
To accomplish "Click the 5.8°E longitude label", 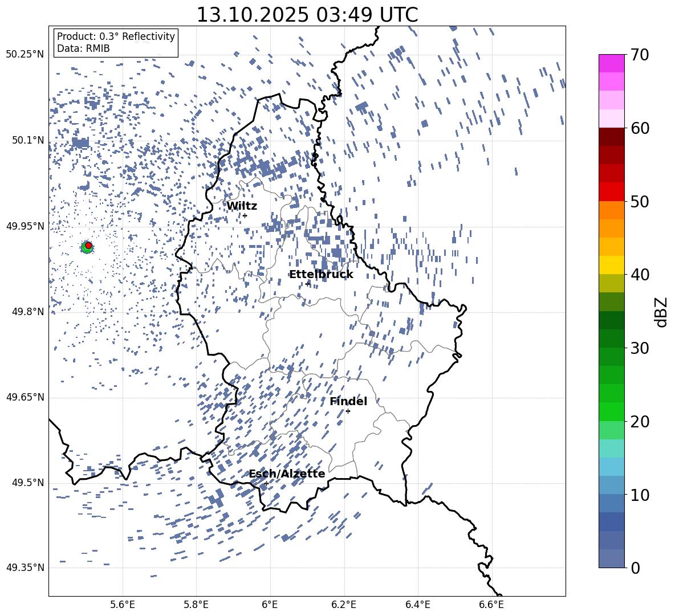I will tap(196, 605).
